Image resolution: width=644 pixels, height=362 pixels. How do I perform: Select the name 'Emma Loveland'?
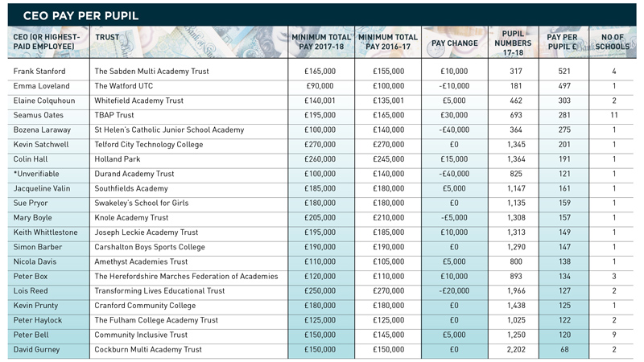42,86
